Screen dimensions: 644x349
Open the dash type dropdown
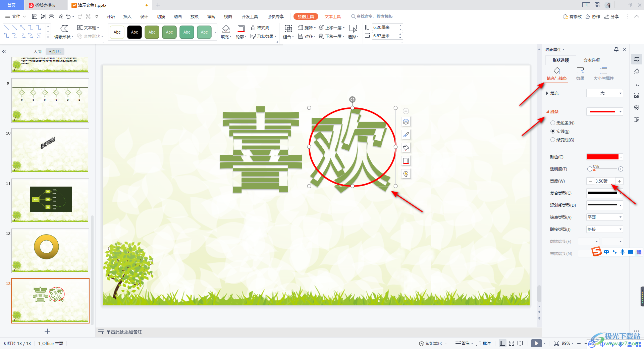tap(604, 205)
